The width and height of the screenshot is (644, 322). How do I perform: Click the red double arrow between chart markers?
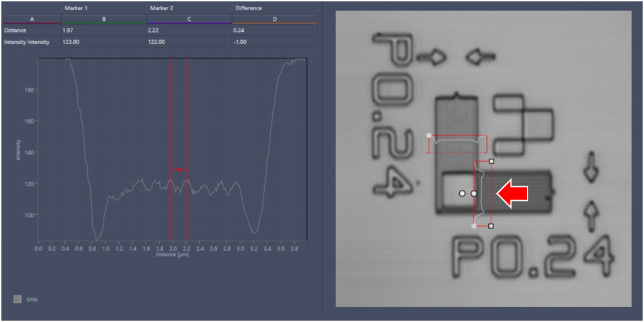tap(179, 169)
